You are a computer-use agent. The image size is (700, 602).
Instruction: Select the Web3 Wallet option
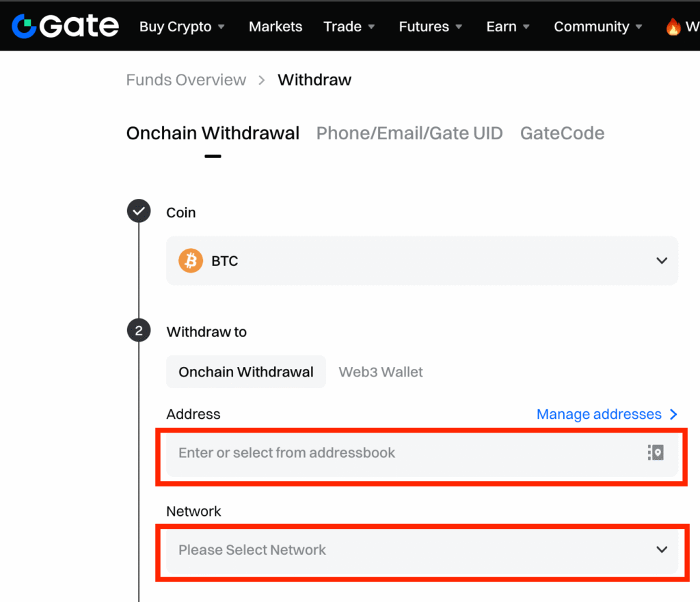pyautogui.click(x=381, y=372)
